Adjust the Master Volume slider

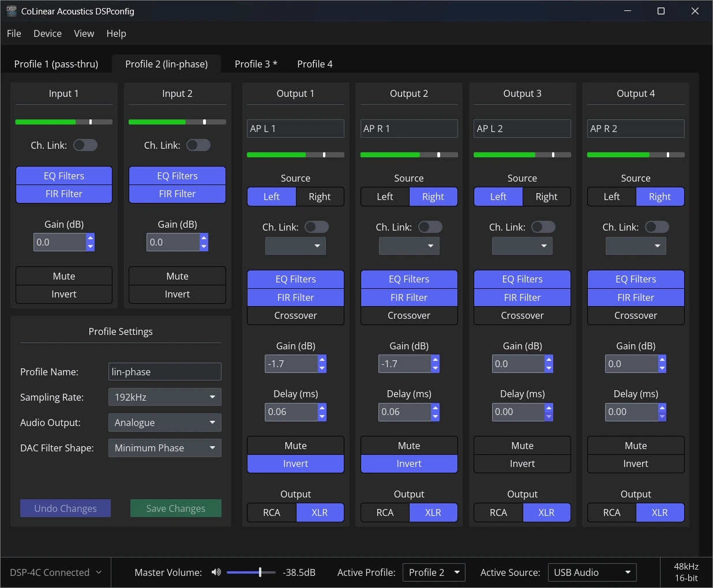(252, 572)
